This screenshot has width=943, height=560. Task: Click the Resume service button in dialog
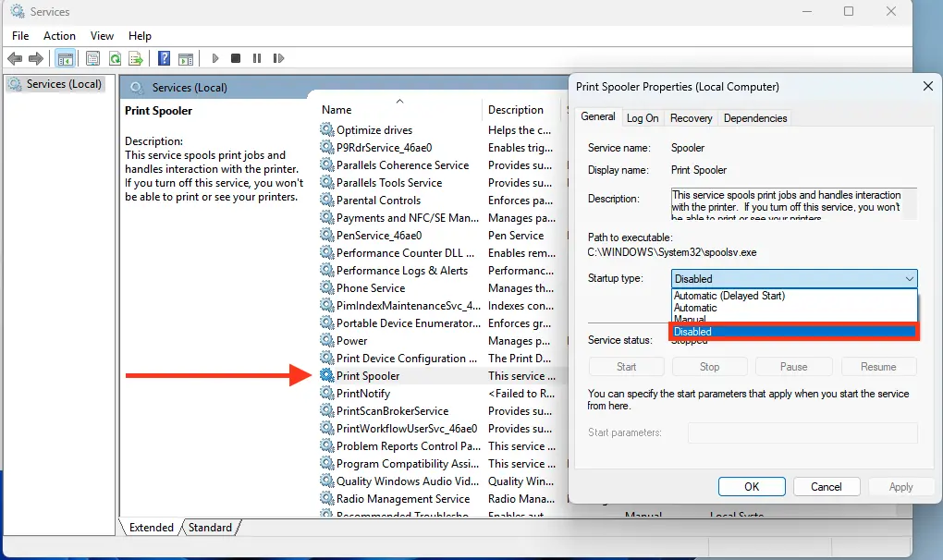[878, 367]
